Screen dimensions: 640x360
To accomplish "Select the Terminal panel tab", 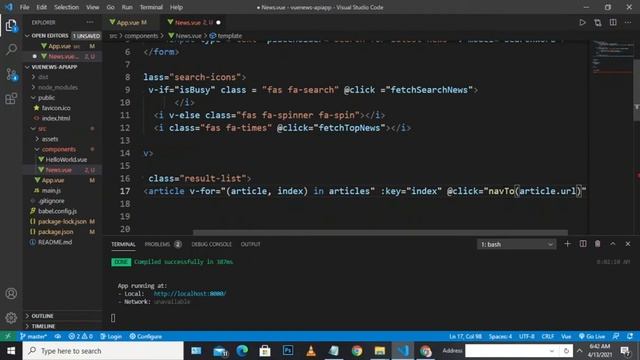I will click(123, 244).
